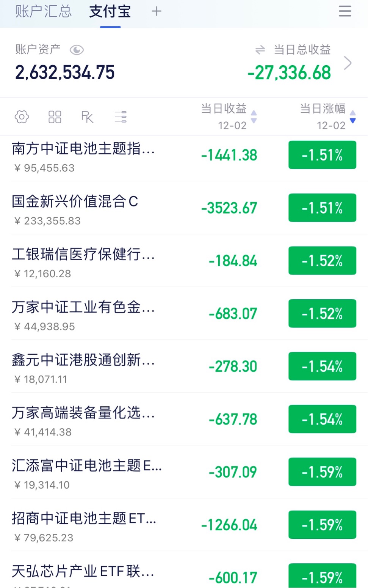Tap -1.59% badge for 招商中证电池主题
The width and height of the screenshot is (368, 588).
[x=322, y=525]
